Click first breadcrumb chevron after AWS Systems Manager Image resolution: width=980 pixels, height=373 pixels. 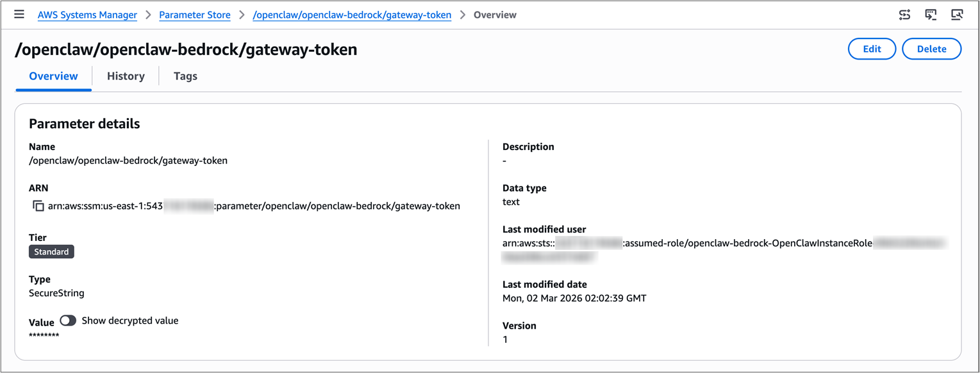point(148,15)
